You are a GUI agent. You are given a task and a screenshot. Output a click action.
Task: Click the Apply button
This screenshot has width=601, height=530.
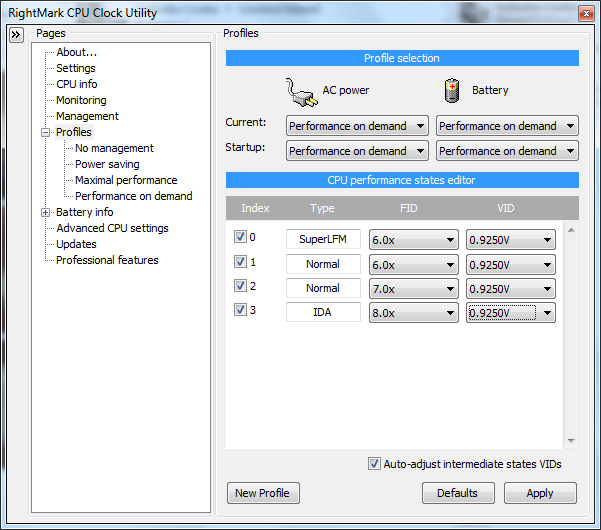[x=540, y=493]
